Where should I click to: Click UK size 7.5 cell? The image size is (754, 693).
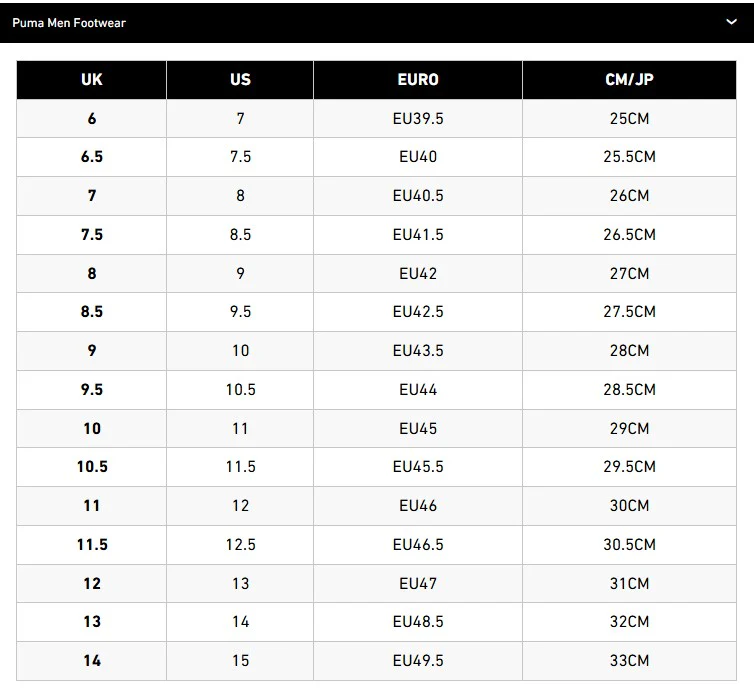coord(92,235)
